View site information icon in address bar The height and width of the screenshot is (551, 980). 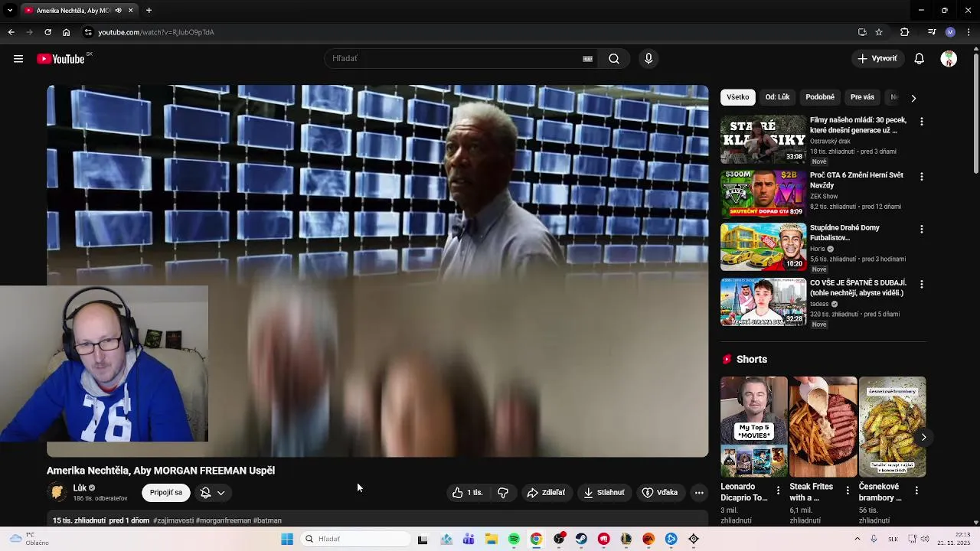click(88, 32)
